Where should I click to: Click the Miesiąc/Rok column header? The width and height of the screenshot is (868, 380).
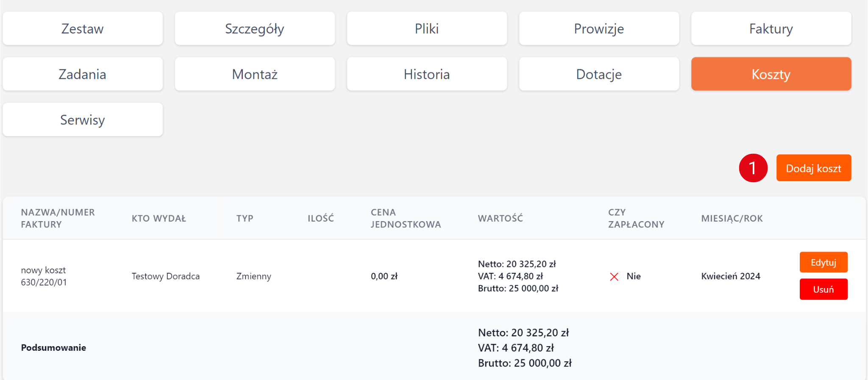click(732, 218)
